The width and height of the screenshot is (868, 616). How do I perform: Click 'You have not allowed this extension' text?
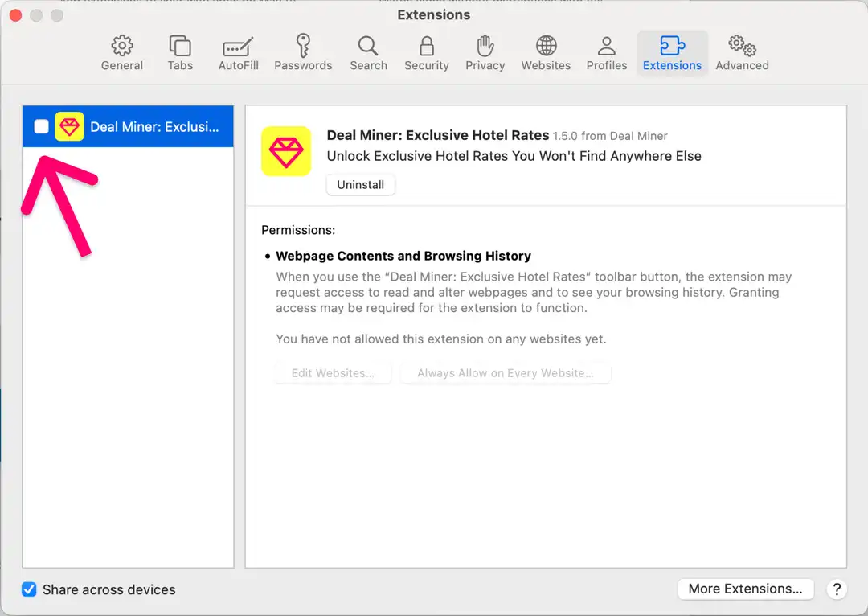click(x=441, y=339)
